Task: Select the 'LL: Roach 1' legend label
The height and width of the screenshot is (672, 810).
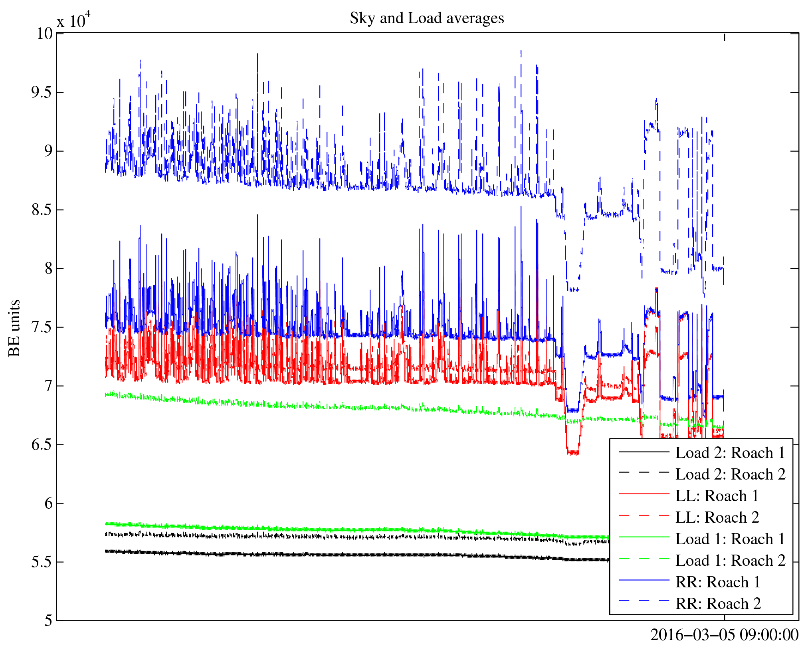Action: point(717,496)
